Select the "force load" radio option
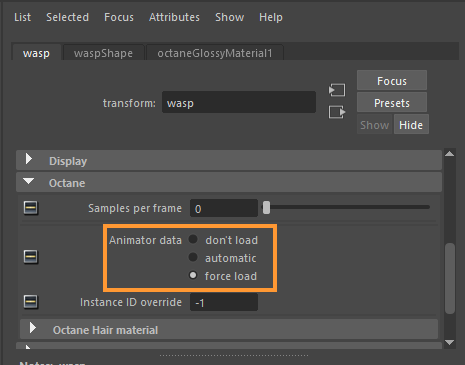Viewport: 465px width, 365px height. point(193,275)
